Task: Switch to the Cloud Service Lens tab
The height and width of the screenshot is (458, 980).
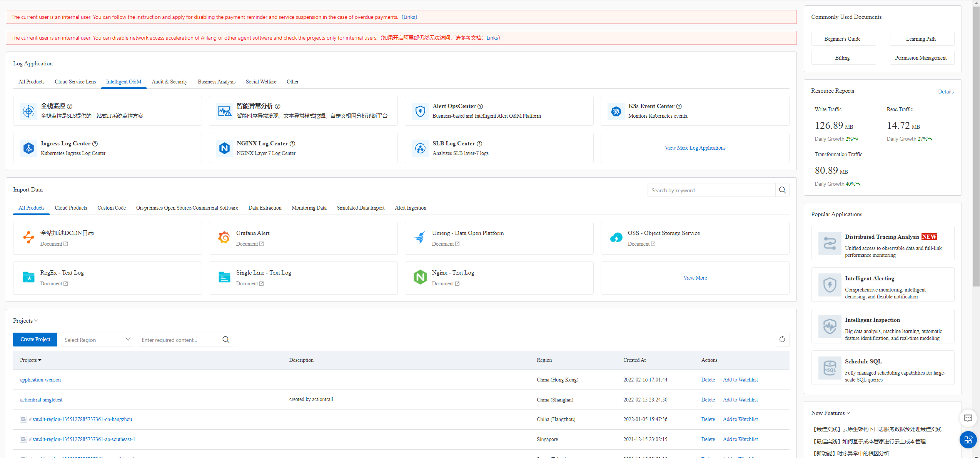Action: pos(75,82)
